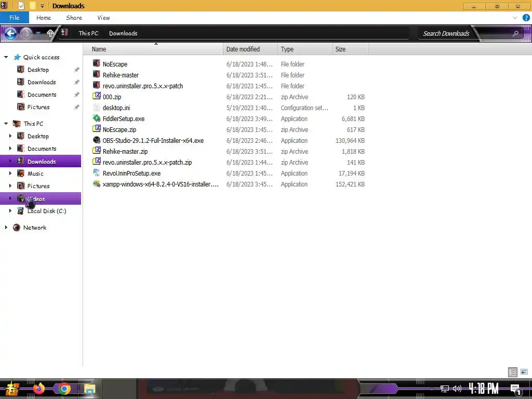Expand the ribbon using the chevron

tap(515, 18)
